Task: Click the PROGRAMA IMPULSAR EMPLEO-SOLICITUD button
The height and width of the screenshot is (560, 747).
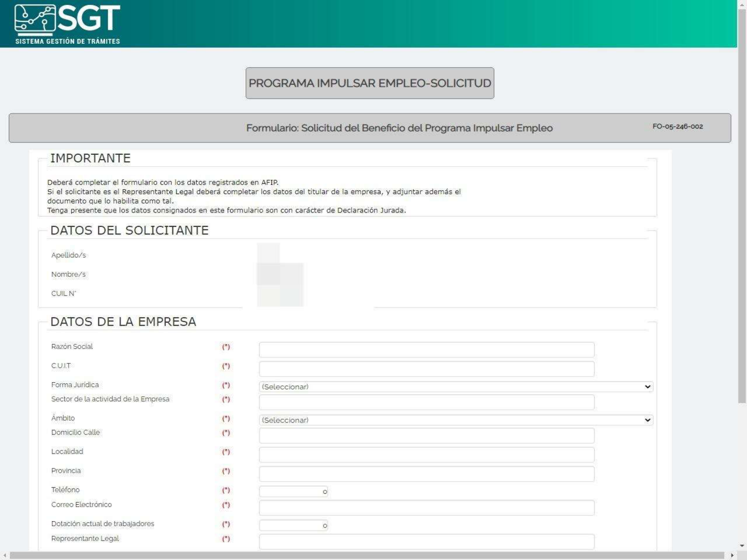Action: click(370, 83)
